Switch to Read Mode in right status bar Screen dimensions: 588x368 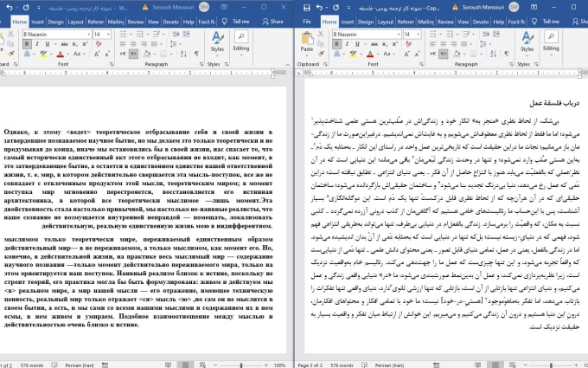point(477,365)
